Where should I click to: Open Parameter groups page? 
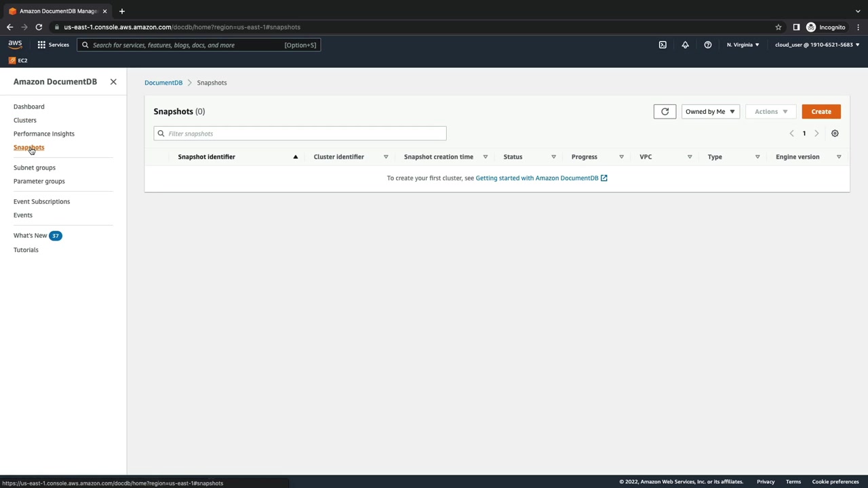39,181
